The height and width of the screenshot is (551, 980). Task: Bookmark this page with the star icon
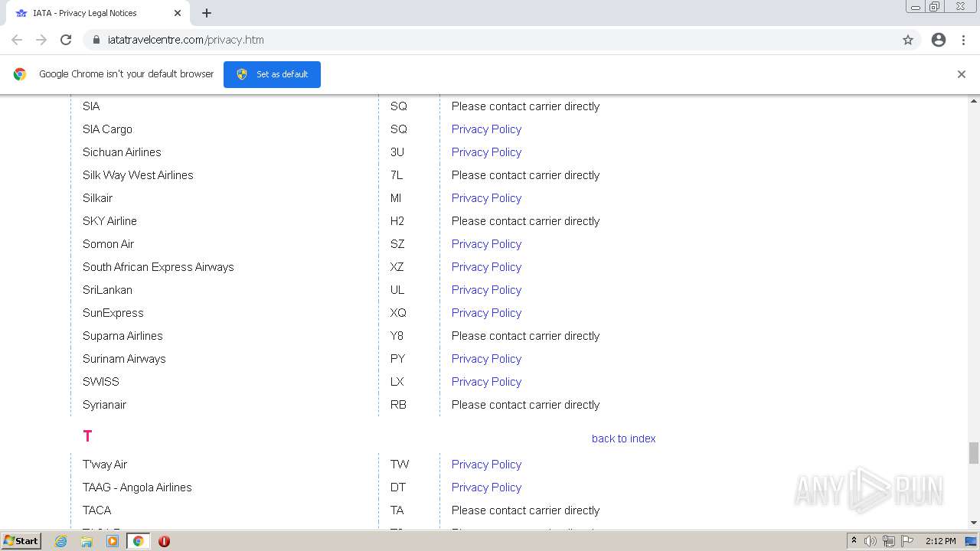tap(908, 40)
